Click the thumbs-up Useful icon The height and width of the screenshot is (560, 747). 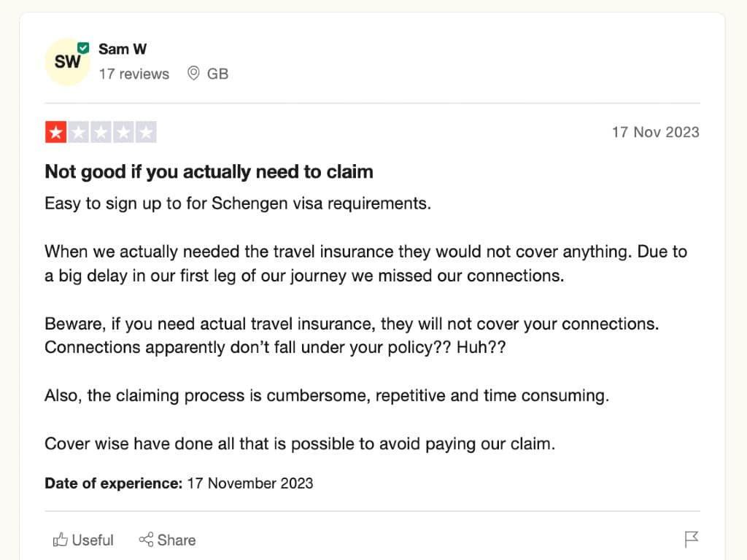(60, 540)
